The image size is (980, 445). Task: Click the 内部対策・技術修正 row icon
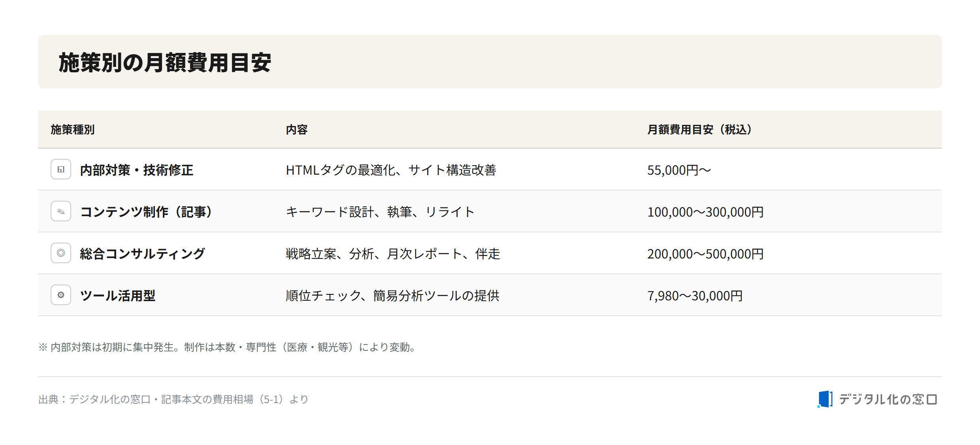pyautogui.click(x=61, y=169)
